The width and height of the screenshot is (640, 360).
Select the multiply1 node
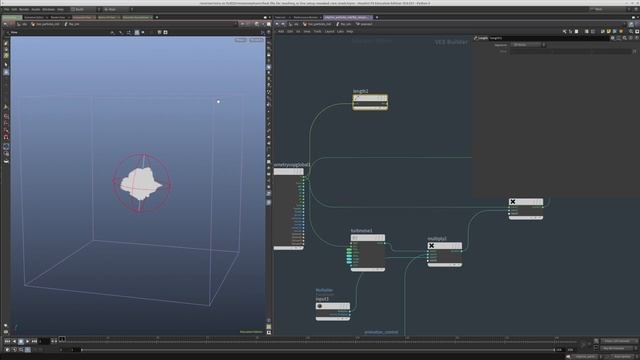[x=444, y=254]
